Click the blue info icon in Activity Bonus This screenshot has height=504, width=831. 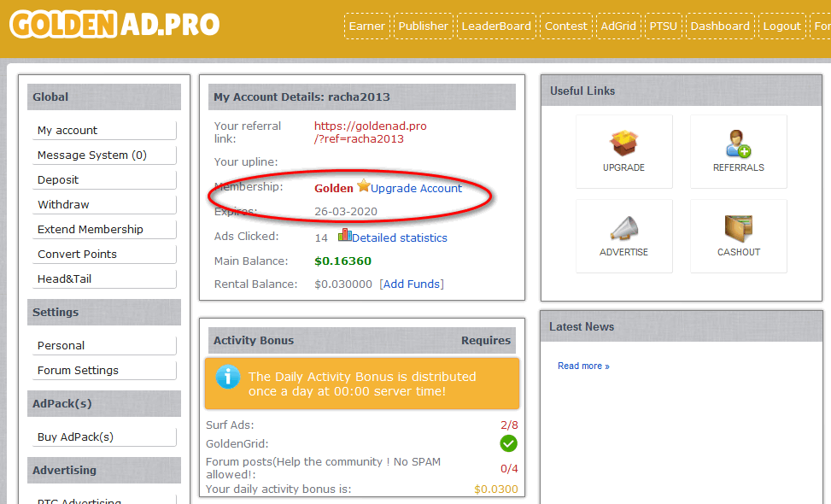(228, 377)
